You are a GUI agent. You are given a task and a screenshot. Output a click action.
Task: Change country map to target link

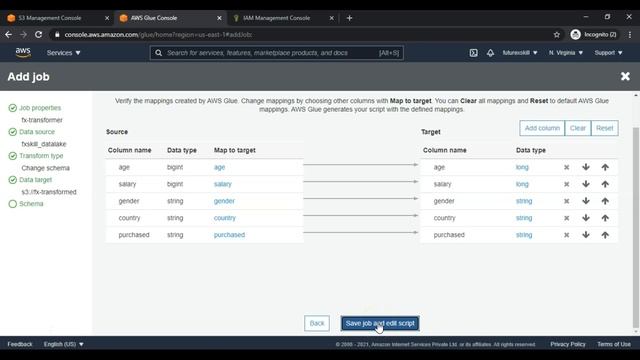tap(224, 218)
